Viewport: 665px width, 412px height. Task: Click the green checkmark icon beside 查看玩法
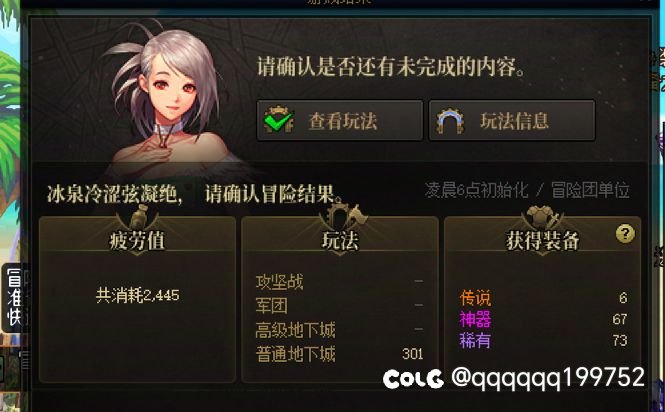279,121
